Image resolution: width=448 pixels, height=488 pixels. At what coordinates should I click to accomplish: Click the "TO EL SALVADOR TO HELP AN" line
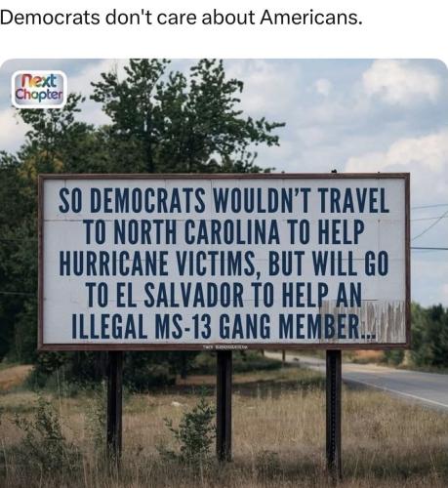click(x=224, y=295)
